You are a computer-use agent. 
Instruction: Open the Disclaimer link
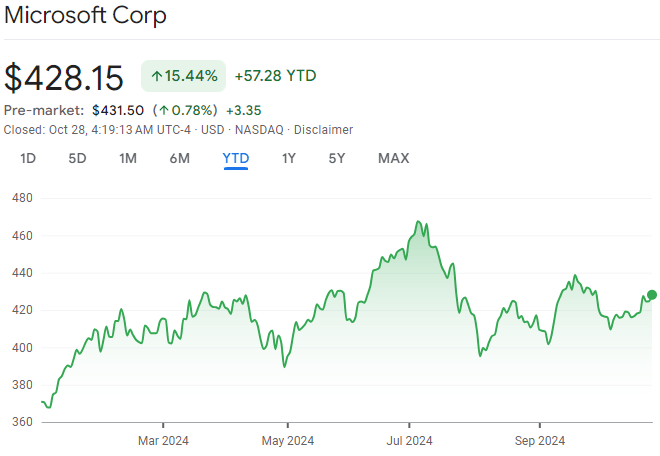(x=323, y=130)
